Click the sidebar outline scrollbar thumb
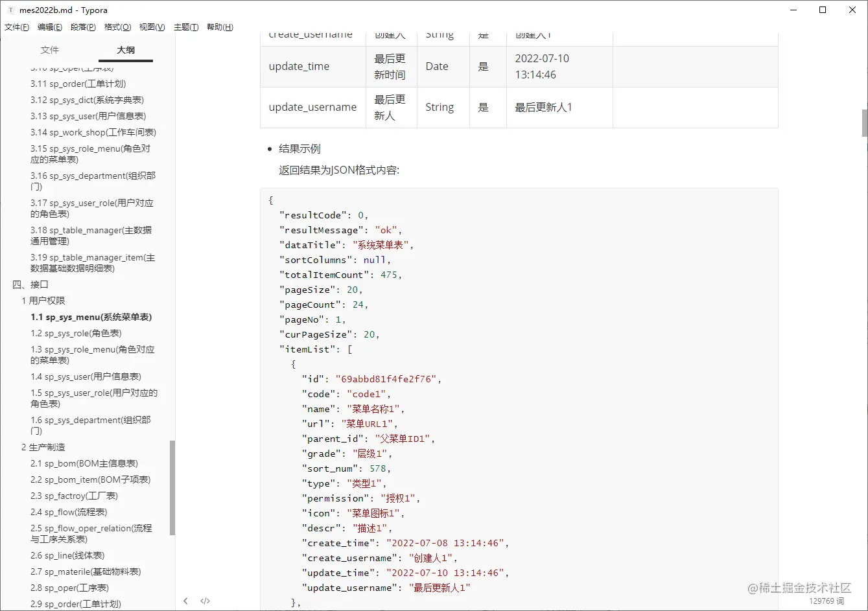The width and height of the screenshot is (868, 611). pos(172,488)
